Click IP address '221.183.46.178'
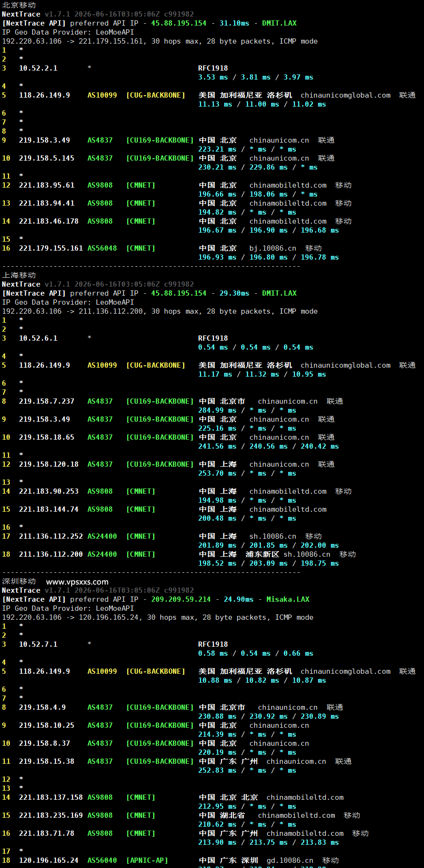Viewport: 424px width, 868px height. (49, 221)
